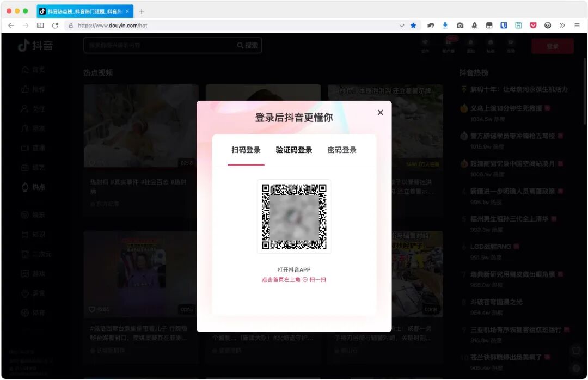Screen dimensions: 588x380
Task: Open hot topic 斗破苍穹国漫之光
Action: pyautogui.click(x=496, y=302)
